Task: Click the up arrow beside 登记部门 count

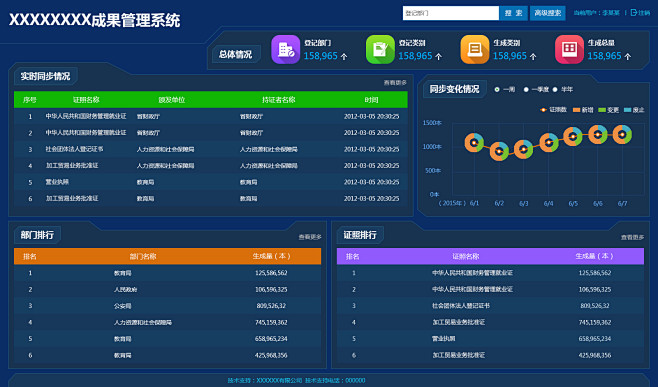Action: (344, 56)
